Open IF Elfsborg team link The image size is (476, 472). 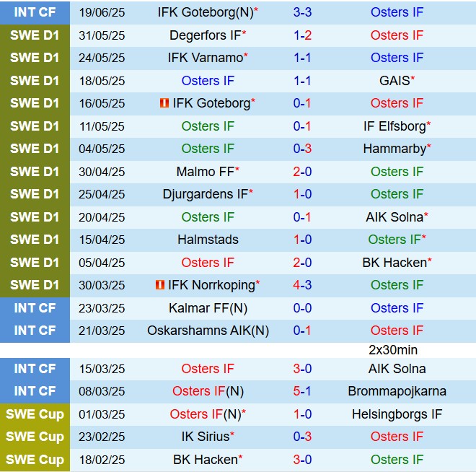[395, 126]
